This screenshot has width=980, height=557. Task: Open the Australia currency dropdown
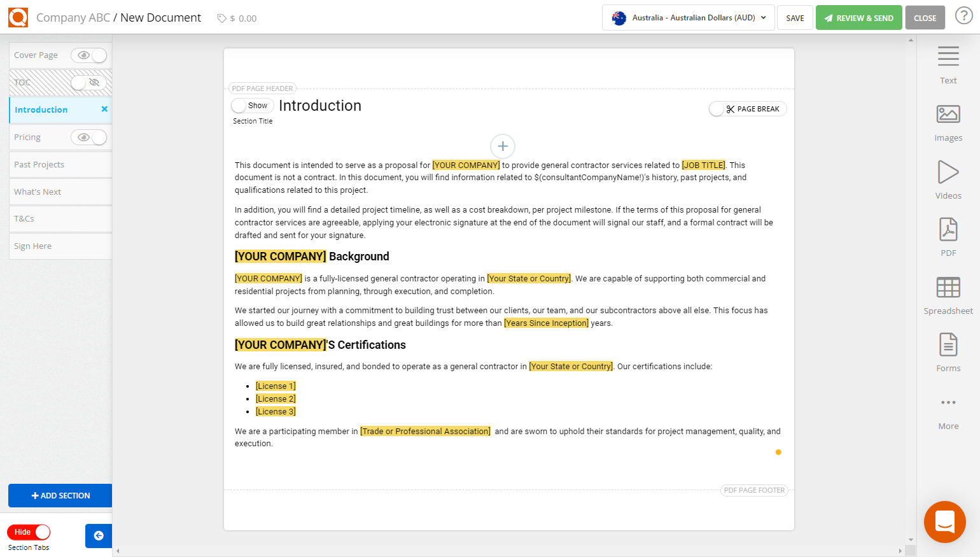click(x=687, y=17)
